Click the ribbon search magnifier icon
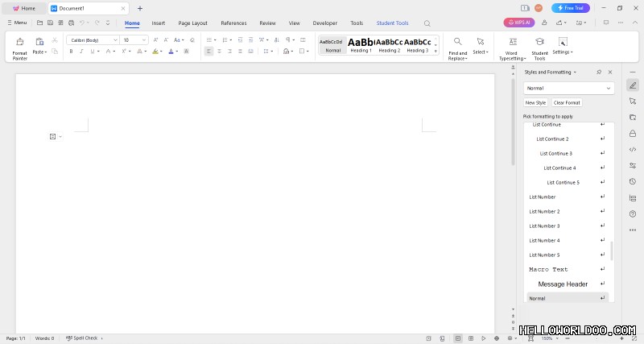Image resolution: width=644 pixels, height=344 pixels. tap(427, 23)
